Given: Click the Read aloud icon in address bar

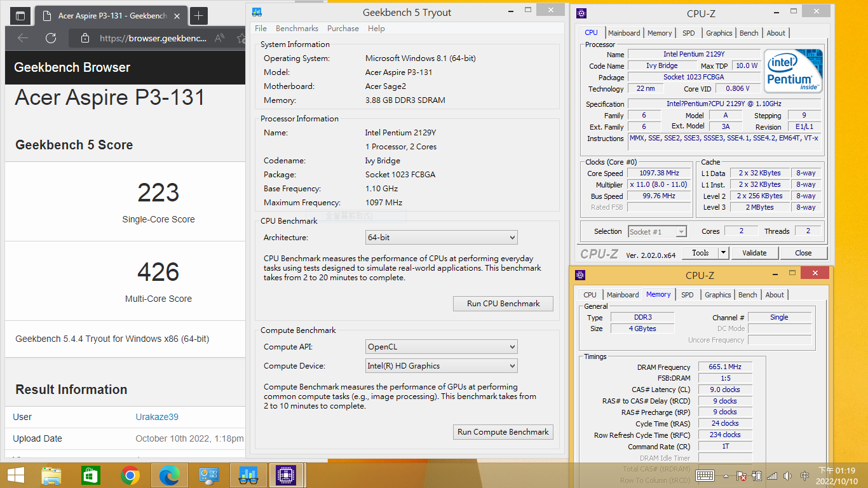Looking at the screenshot, I should 219,38.
